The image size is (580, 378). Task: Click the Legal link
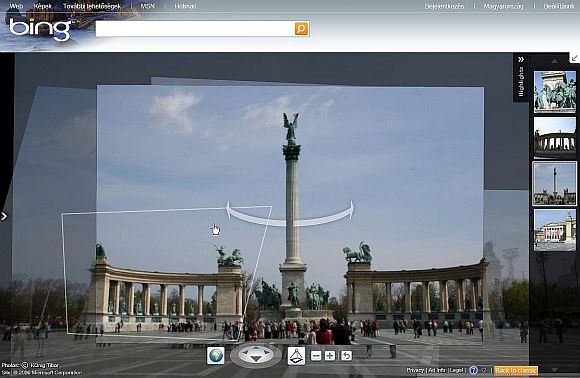(456, 370)
